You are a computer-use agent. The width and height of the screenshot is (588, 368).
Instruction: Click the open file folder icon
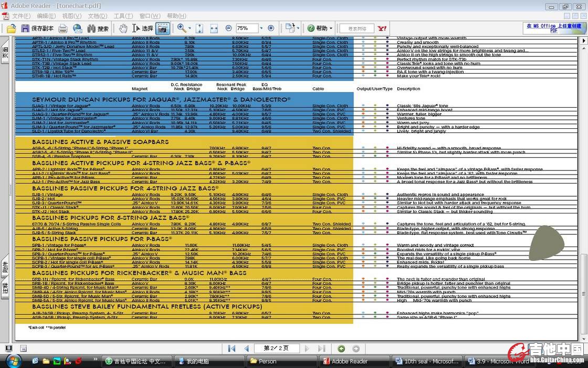(11, 28)
